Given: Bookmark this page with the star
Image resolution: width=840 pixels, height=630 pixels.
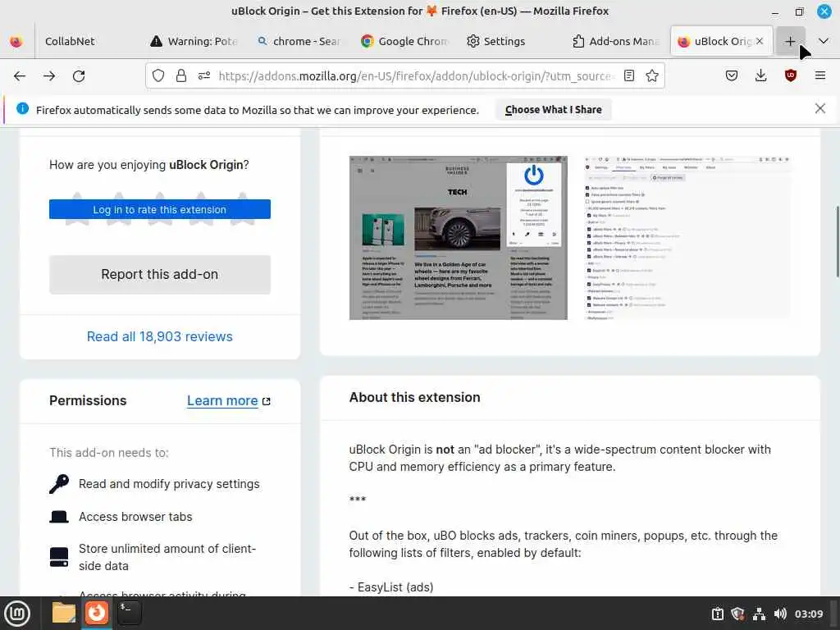Looking at the screenshot, I should click(652, 75).
